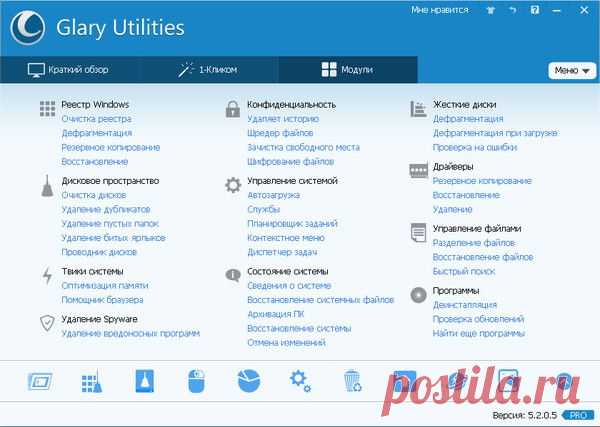
Task: Click the Glary Utilities crescent moon logo
Action: [28, 28]
